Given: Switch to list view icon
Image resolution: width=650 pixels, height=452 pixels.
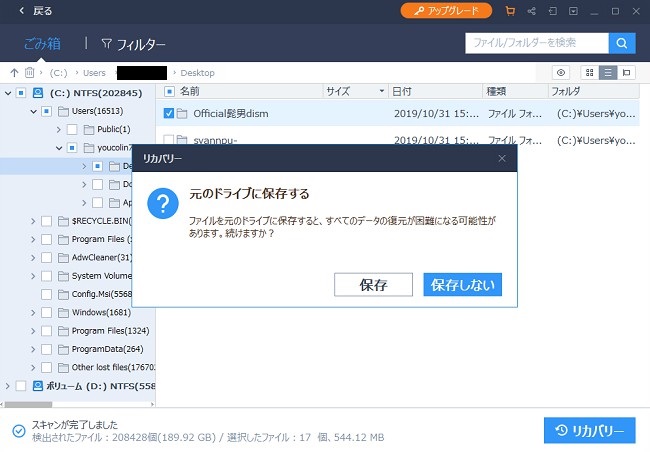Looking at the screenshot, I should [x=608, y=73].
